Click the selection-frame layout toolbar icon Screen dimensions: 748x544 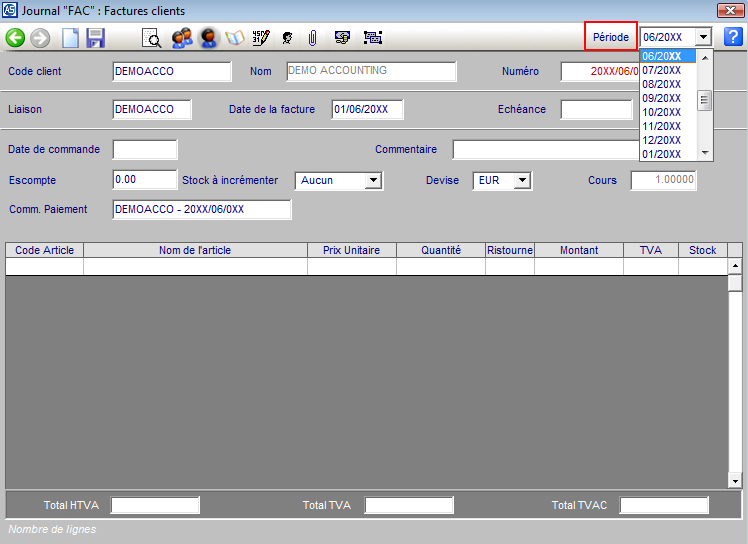pos(373,37)
